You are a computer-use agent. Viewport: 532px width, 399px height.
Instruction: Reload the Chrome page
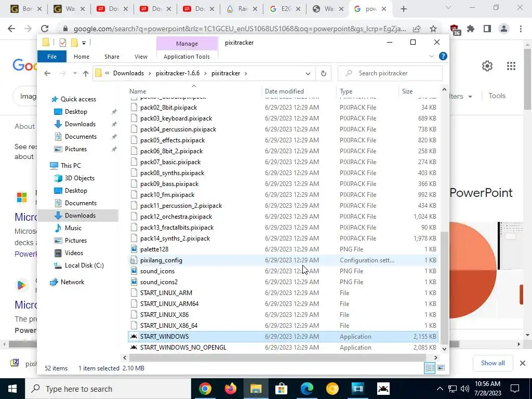click(x=45, y=29)
